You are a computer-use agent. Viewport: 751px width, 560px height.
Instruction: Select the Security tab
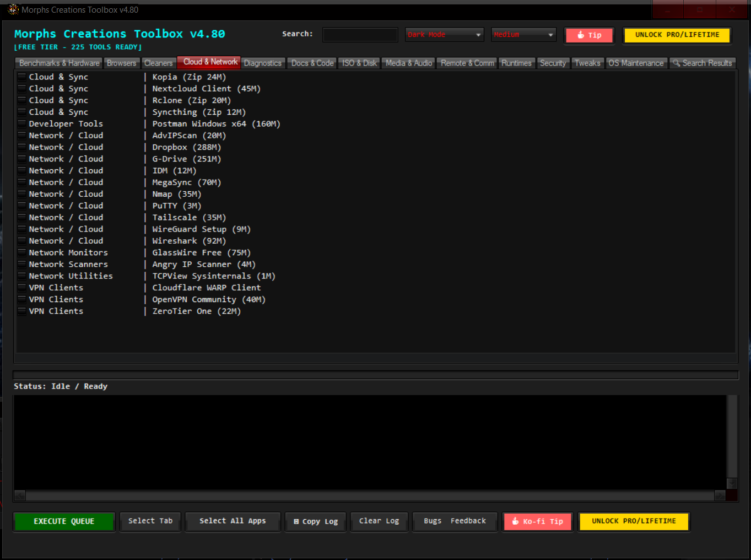tap(553, 63)
